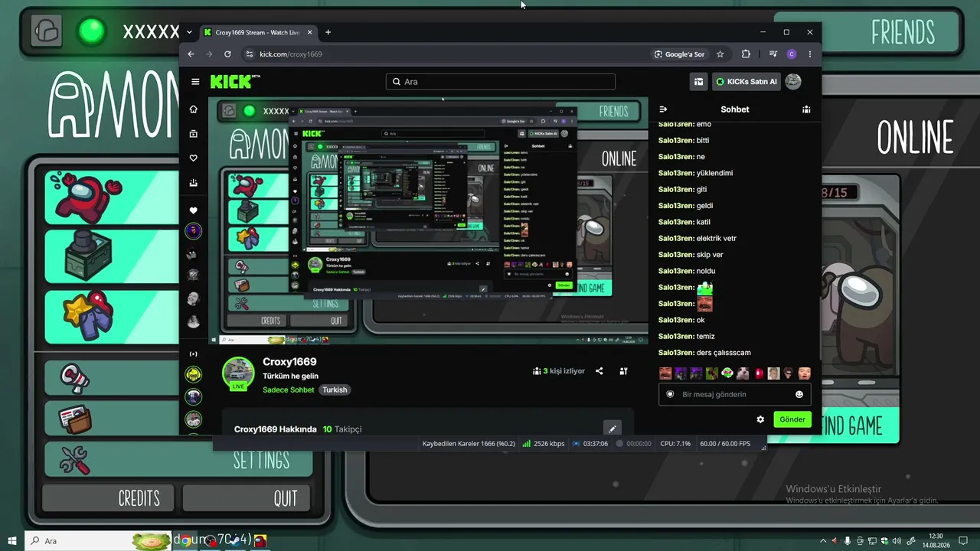Open the dashboard icon left of KICKs Satın Al
Screen dimensions: 980x551
click(698, 81)
